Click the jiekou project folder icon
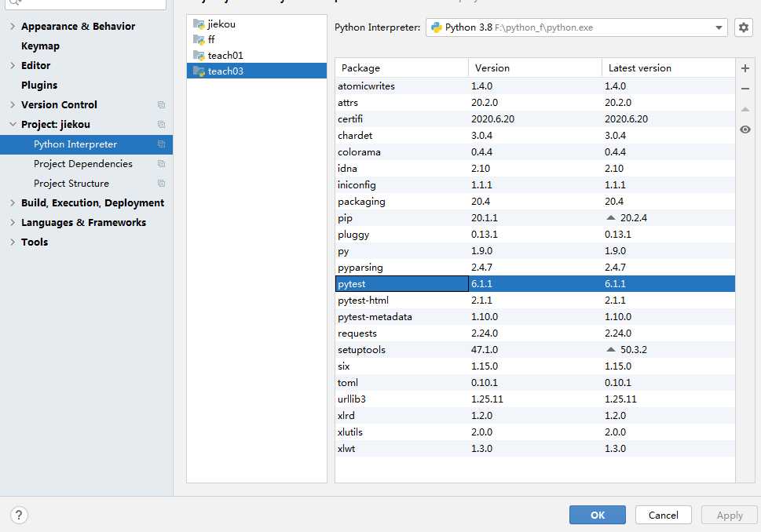 (x=199, y=24)
